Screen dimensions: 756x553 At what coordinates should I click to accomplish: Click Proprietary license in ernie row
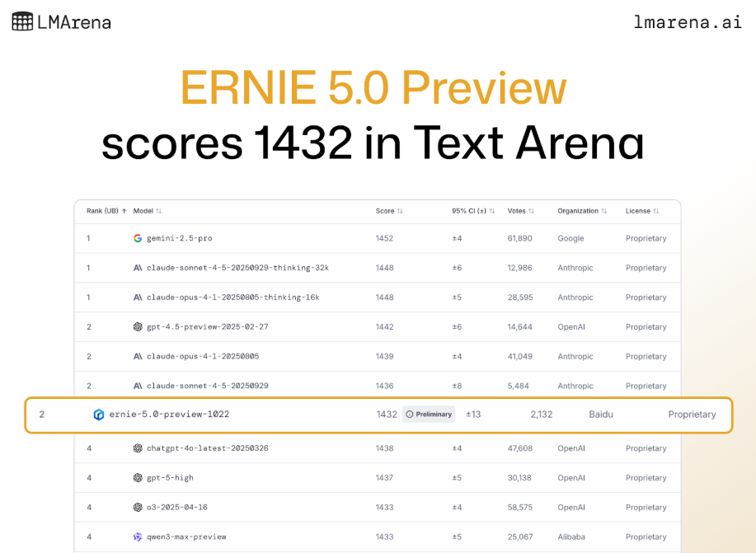click(x=692, y=415)
